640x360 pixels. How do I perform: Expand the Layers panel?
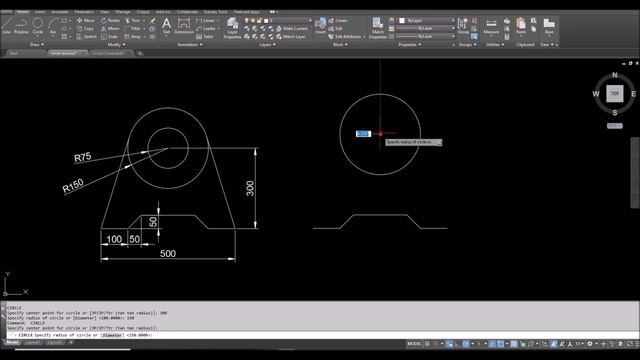pos(267,44)
